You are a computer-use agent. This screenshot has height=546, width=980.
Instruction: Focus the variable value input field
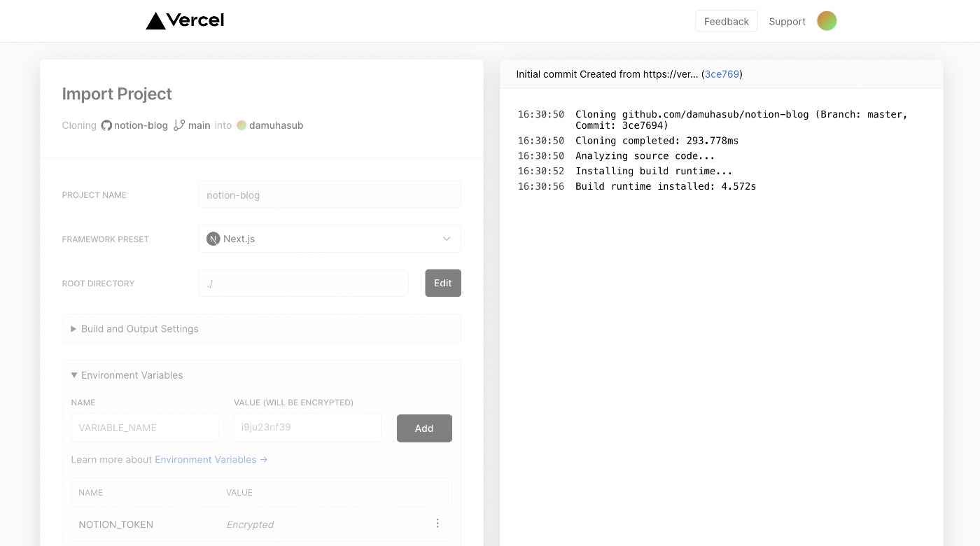308,428
